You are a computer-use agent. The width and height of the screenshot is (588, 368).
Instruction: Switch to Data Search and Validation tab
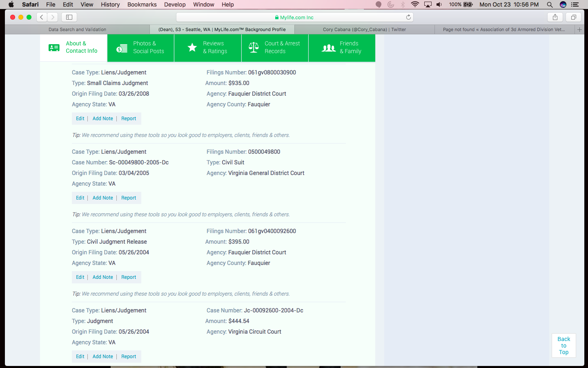pos(77,29)
